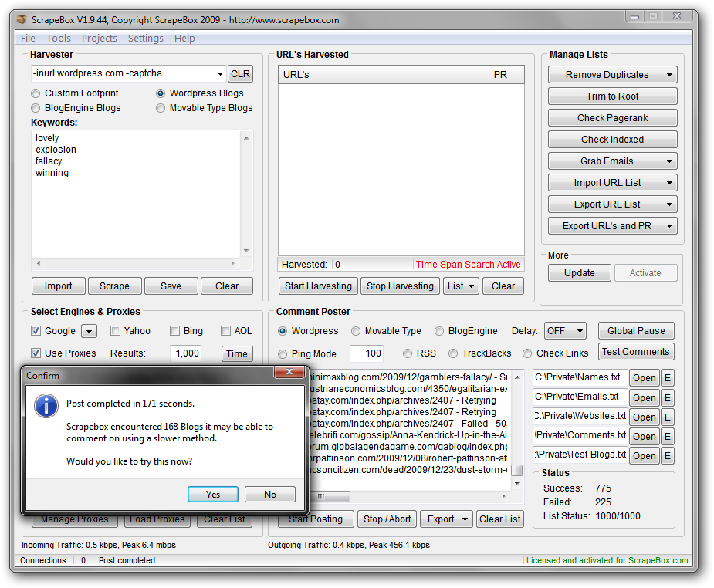Viewport: 714px width, 588px height.
Task: Open the Google options dropdown arrow
Action: [90, 331]
